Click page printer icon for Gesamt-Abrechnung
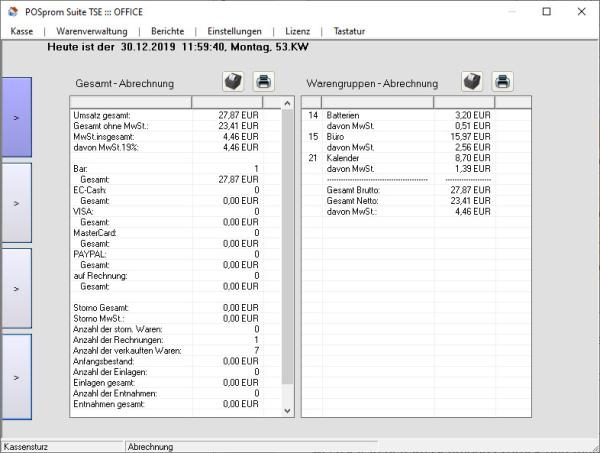The image size is (600, 453). [263, 82]
